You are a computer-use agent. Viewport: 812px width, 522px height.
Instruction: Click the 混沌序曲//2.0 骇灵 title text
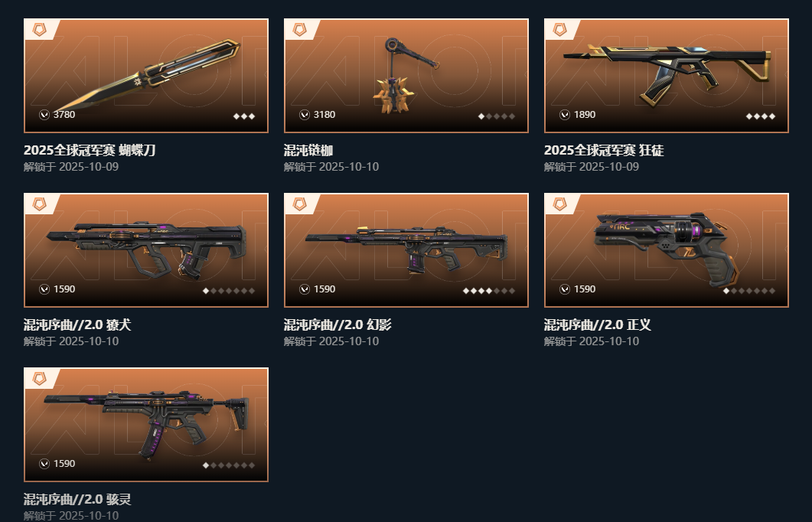[77, 499]
